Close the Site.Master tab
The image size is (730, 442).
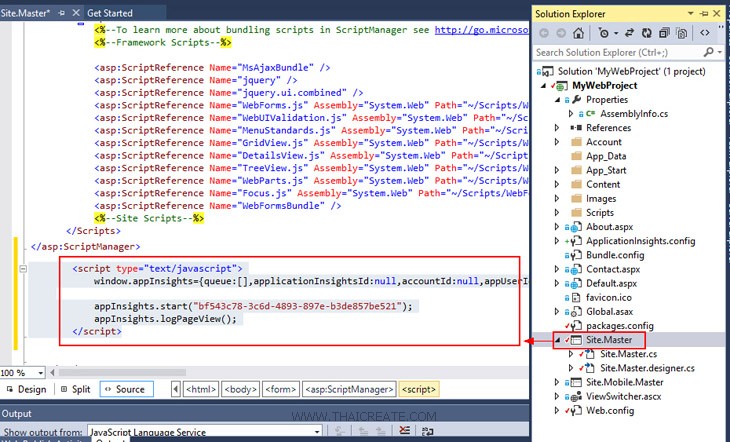(76, 13)
